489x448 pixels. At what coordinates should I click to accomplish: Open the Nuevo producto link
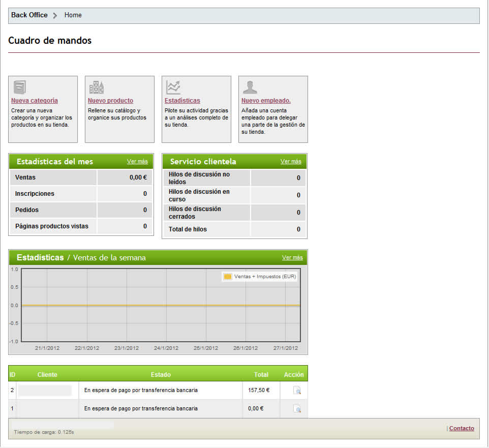point(110,101)
